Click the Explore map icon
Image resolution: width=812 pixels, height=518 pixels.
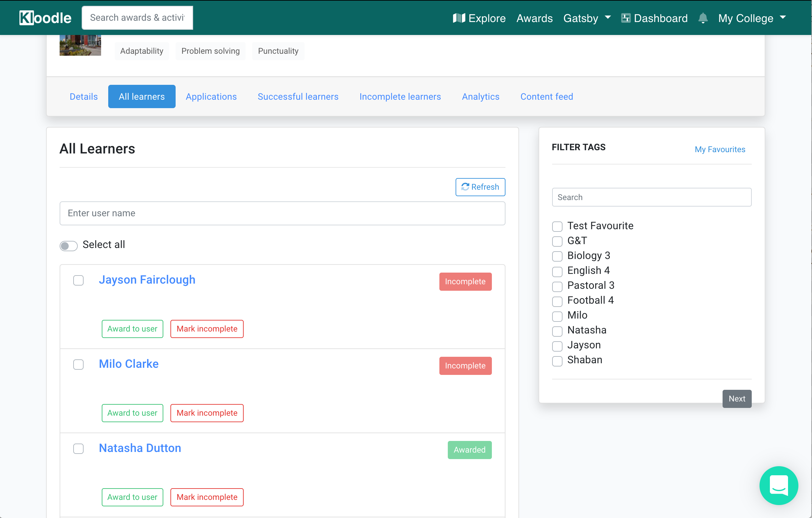tap(458, 18)
